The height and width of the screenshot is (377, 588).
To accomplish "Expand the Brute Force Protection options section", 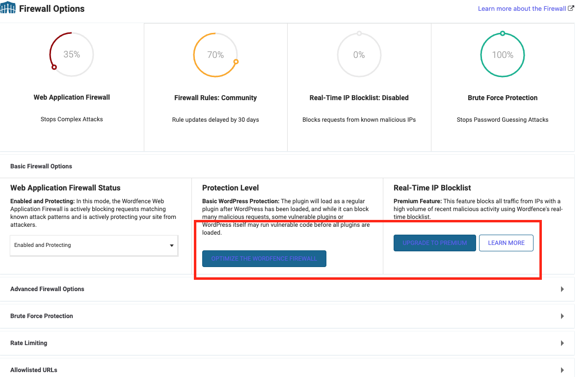I will (x=287, y=316).
